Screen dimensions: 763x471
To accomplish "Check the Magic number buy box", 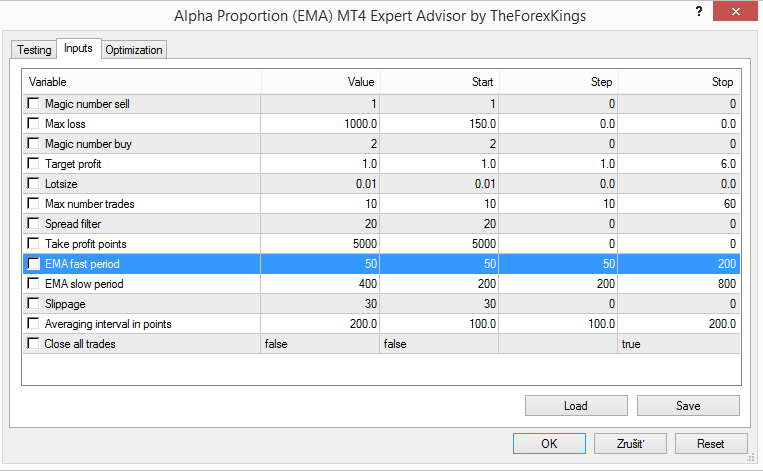I will point(33,144).
